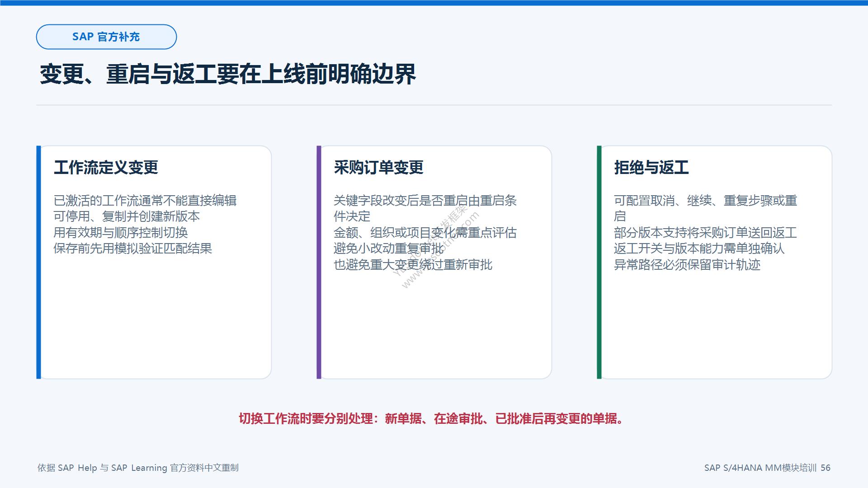Select the line 已激活的工作流通常不能直接编辑
This screenshot has width=868, height=488.
pyautogui.click(x=145, y=201)
